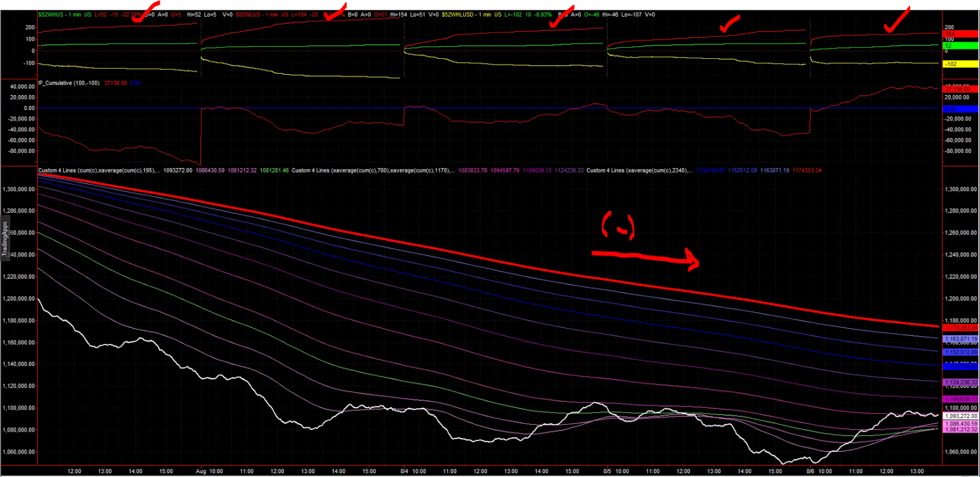Click the 37138.00 IP_Cumulative status value
The width and height of the screenshot is (980, 477).
(116, 83)
